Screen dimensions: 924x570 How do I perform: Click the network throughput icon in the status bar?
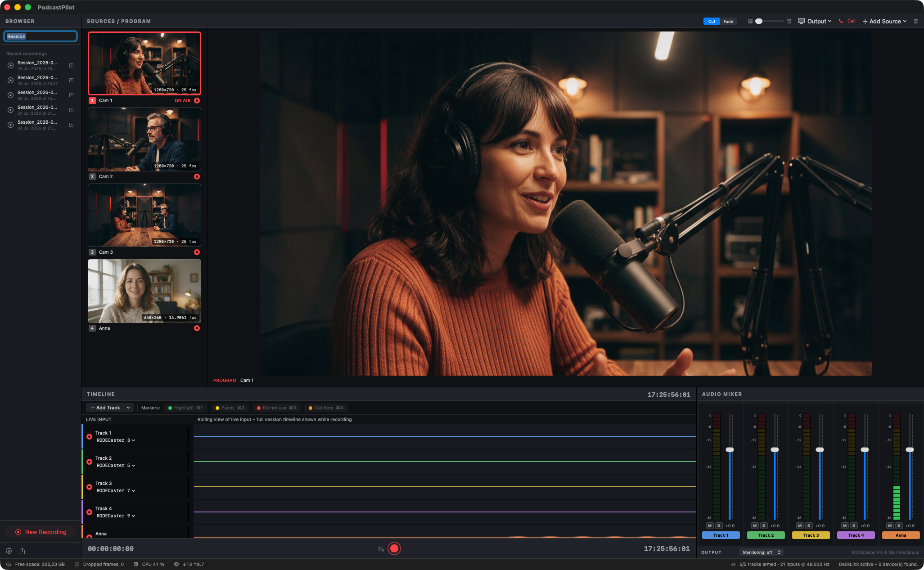click(176, 565)
